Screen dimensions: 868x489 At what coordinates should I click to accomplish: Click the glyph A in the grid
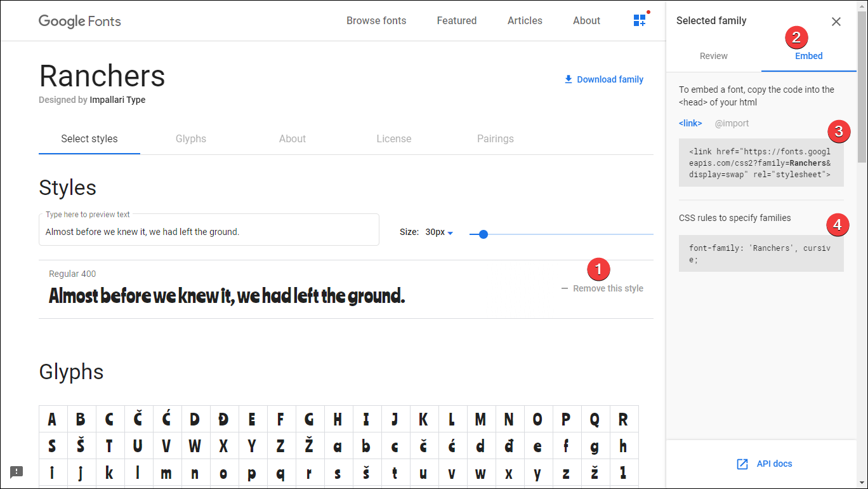pyautogui.click(x=53, y=419)
